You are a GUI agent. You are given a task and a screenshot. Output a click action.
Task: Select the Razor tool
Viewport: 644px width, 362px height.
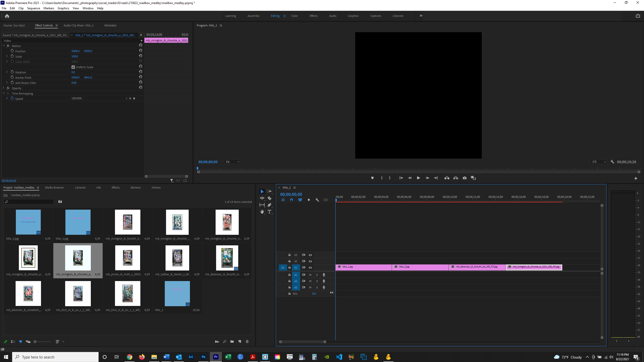click(269, 198)
